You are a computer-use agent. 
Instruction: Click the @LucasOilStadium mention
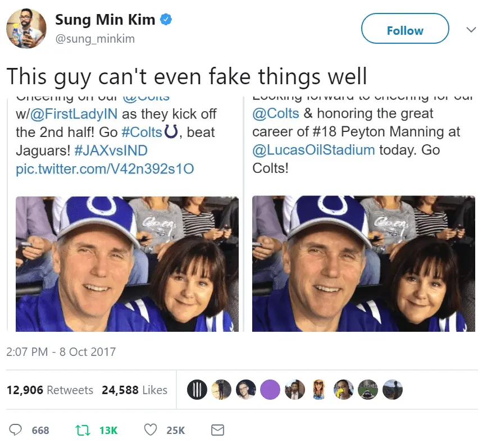(x=314, y=150)
